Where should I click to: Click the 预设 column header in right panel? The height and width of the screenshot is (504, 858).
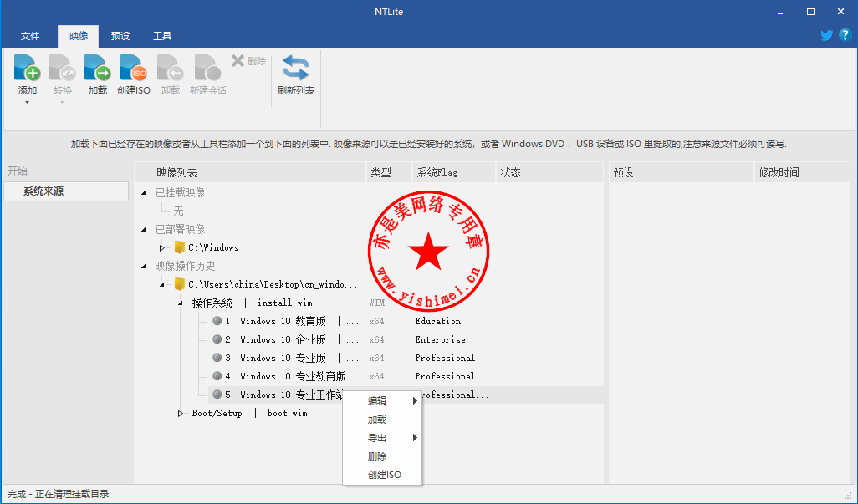[x=682, y=172]
